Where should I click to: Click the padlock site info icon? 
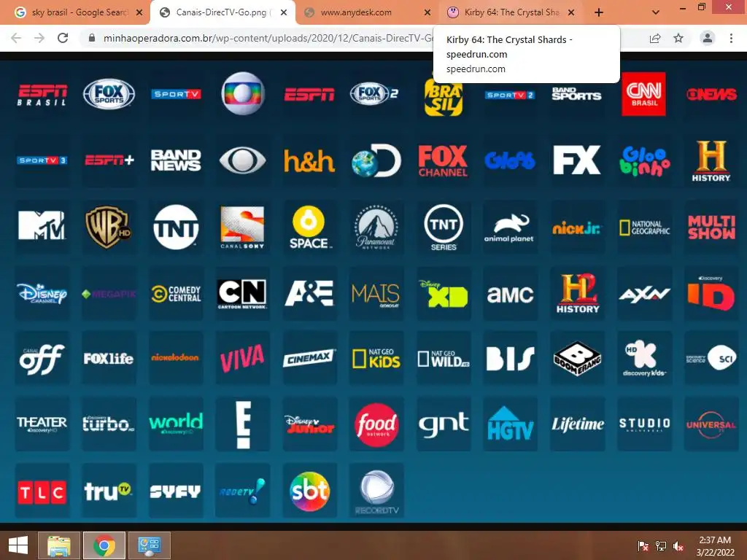tap(92, 38)
